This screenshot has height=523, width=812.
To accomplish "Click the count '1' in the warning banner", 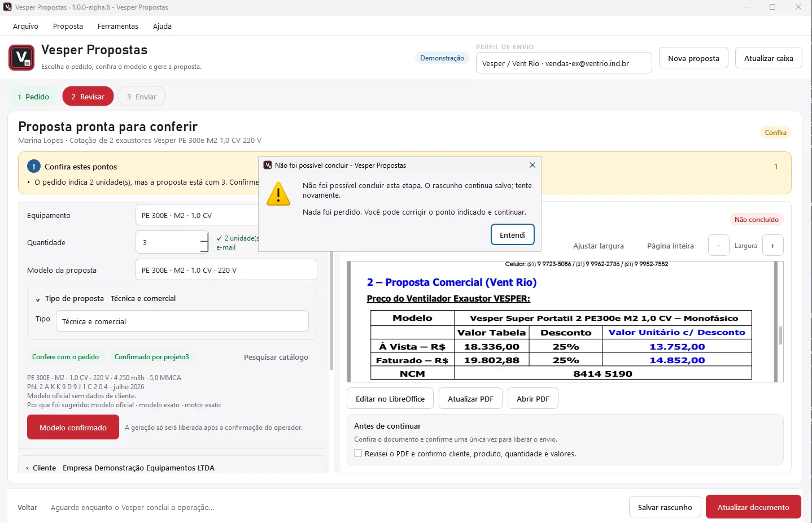I will click(776, 166).
